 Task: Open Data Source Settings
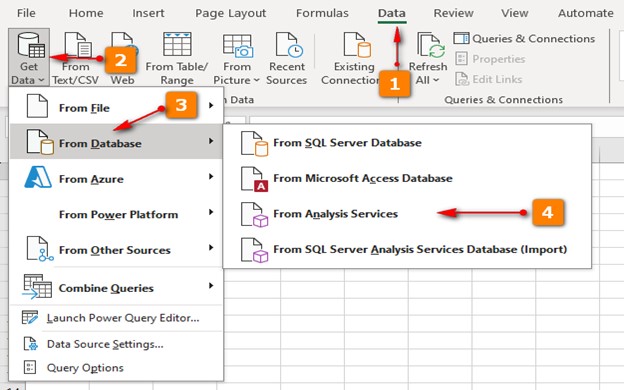point(116,344)
